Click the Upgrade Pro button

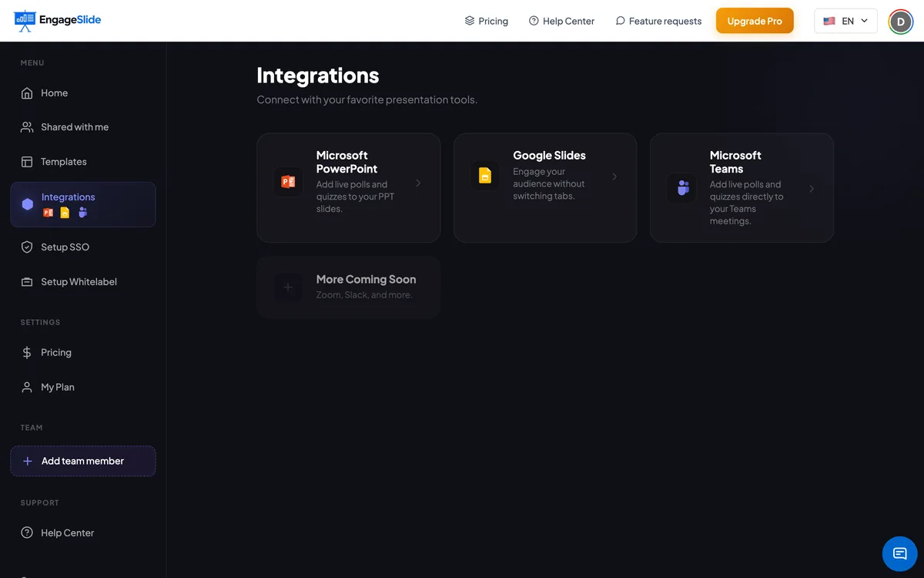755,21
